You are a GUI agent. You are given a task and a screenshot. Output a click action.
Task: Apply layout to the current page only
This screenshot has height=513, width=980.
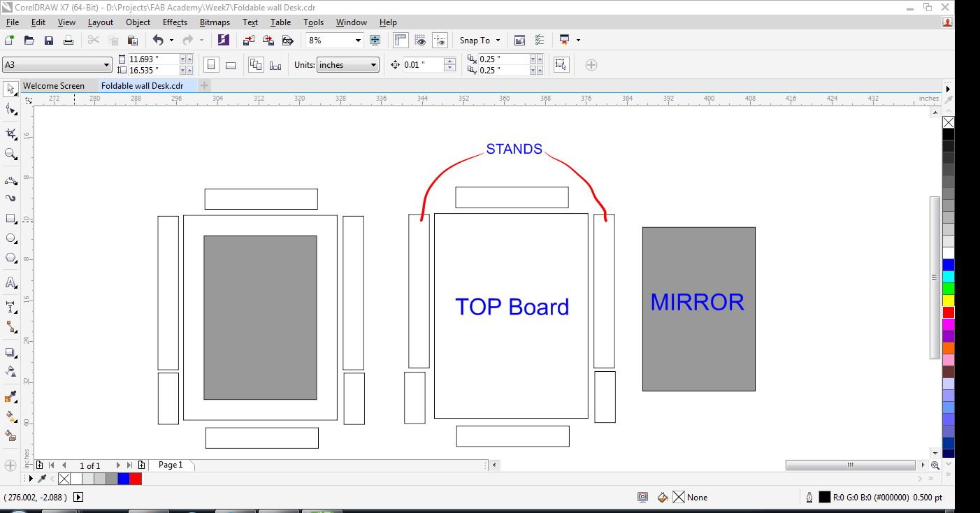pos(275,65)
